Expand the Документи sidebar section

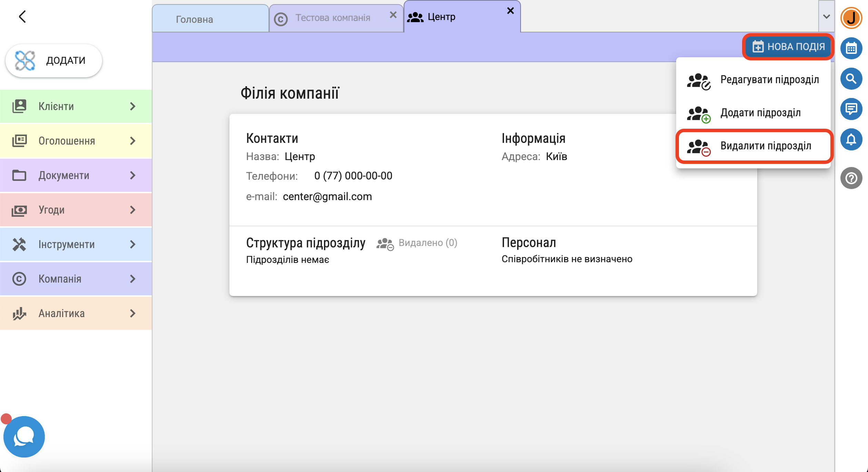click(x=76, y=175)
